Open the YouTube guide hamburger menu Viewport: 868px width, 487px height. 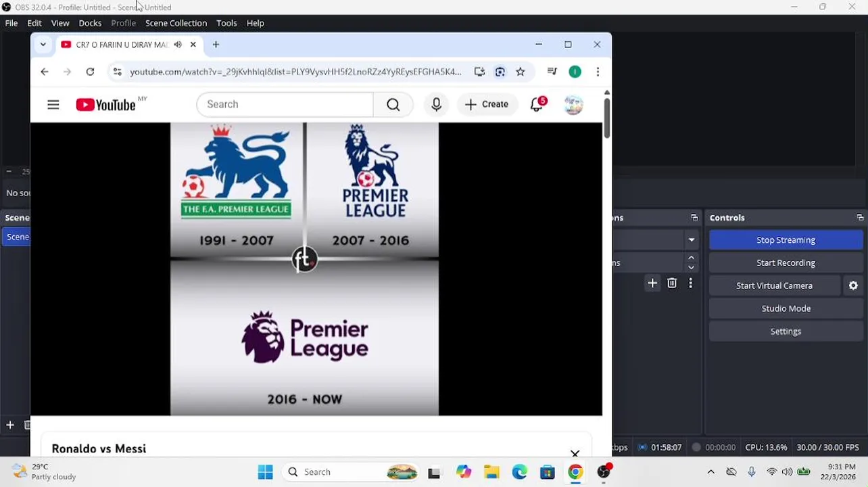click(x=53, y=105)
